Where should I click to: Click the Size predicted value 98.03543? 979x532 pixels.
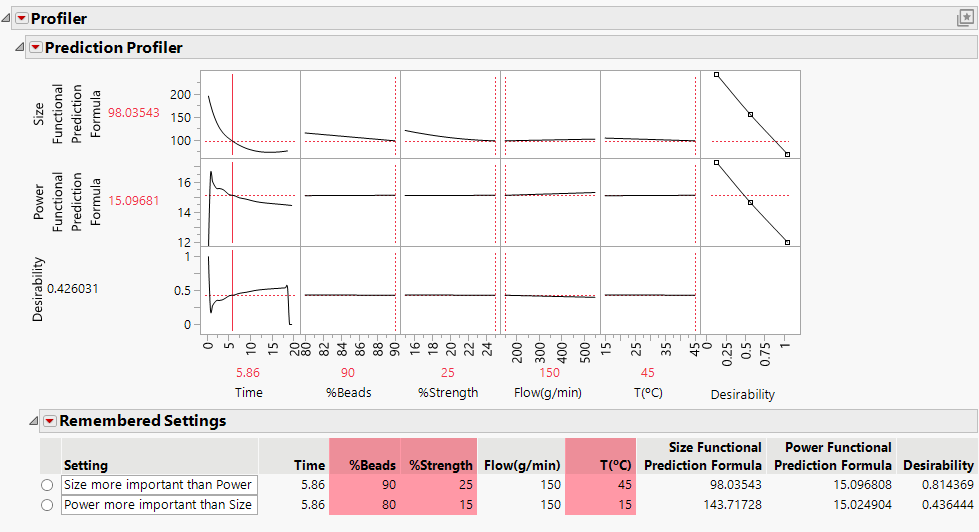134,113
